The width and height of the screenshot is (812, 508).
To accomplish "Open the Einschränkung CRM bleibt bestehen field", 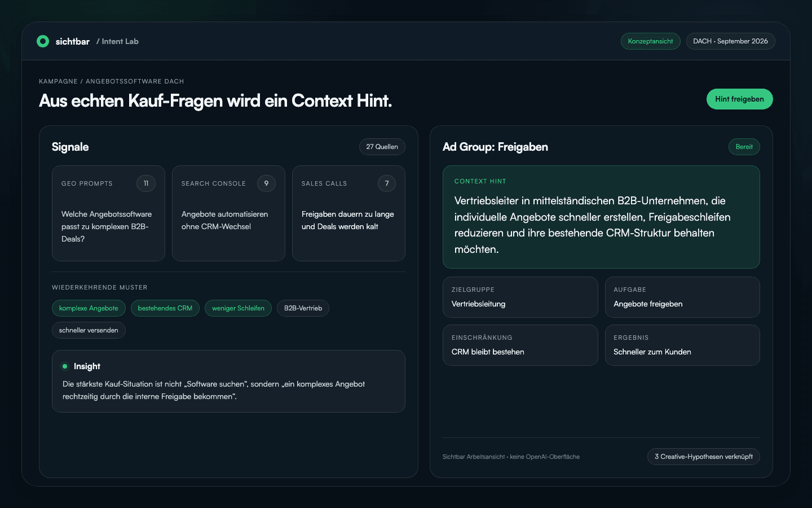I will click(x=520, y=345).
